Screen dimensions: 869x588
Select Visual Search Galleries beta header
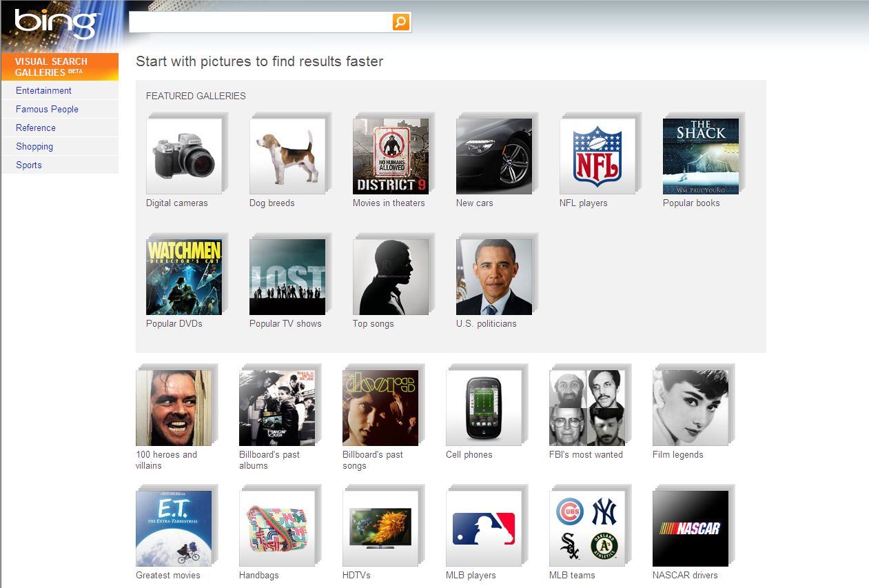(x=60, y=67)
